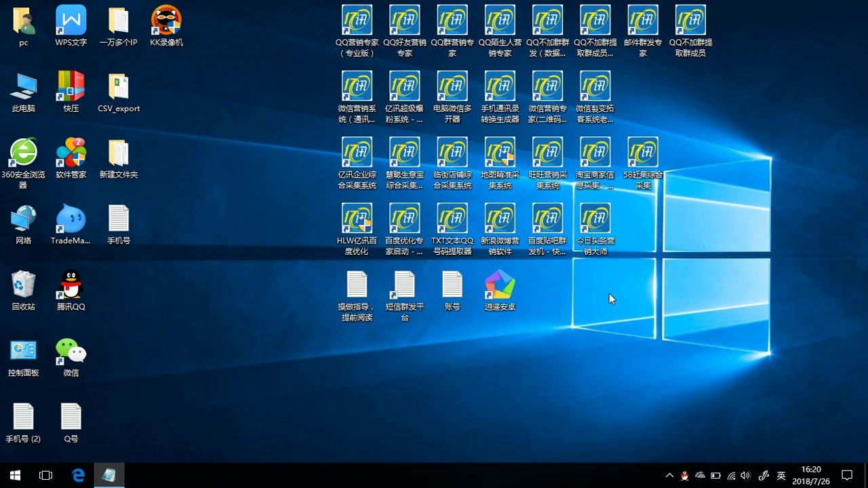Open OneDrive cloud tray icon
Screen dimensions: 868x488
(701, 475)
